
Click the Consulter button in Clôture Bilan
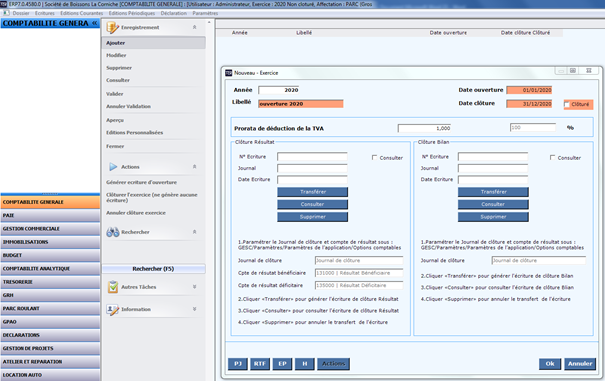[x=493, y=204]
